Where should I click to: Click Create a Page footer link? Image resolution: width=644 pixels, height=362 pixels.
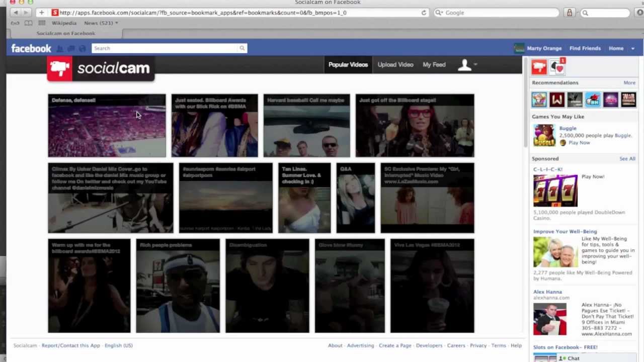395,345
